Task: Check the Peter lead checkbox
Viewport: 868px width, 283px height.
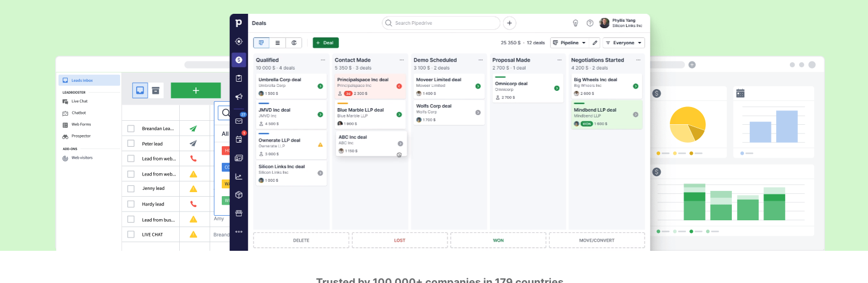Action: [130, 143]
